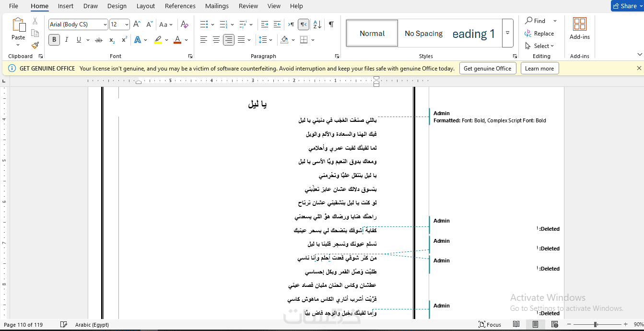Open Change Case dropdown

pyautogui.click(x=166, y=24)
